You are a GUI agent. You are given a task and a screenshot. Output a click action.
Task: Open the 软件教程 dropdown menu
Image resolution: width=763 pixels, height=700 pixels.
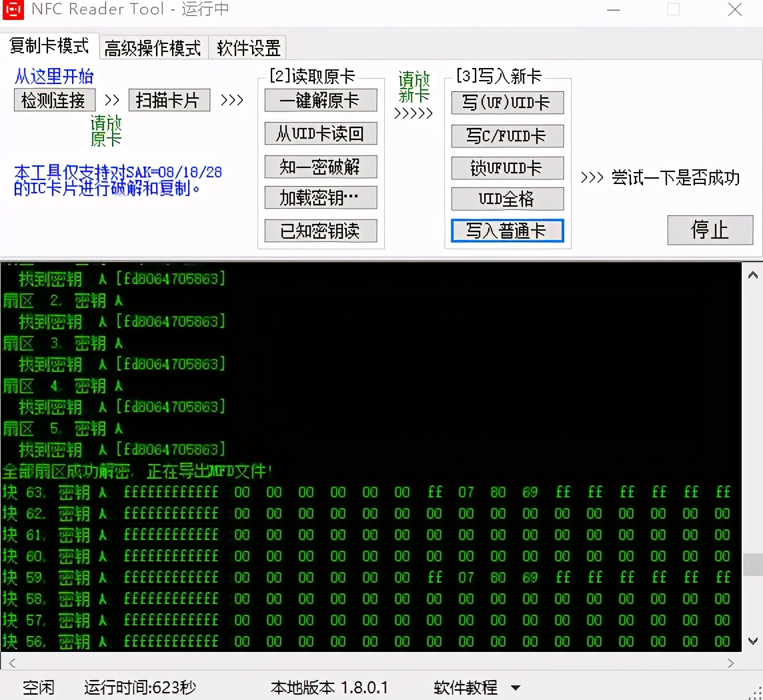(474, 687)
